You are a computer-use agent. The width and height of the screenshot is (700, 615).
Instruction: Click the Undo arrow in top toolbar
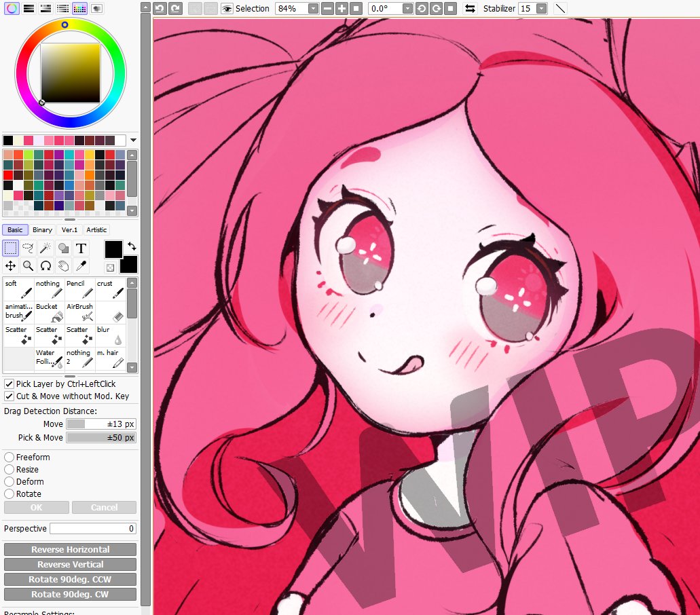(x=160, y=8)
